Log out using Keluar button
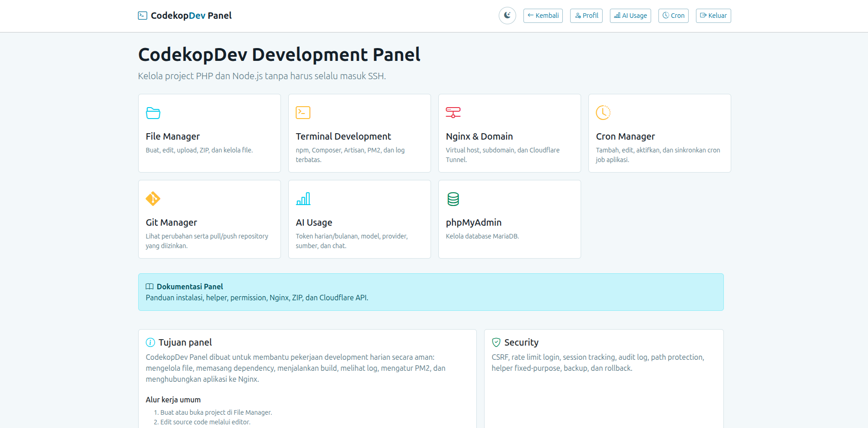The width and height of the screenshot is (868, 428). point(713,16)
